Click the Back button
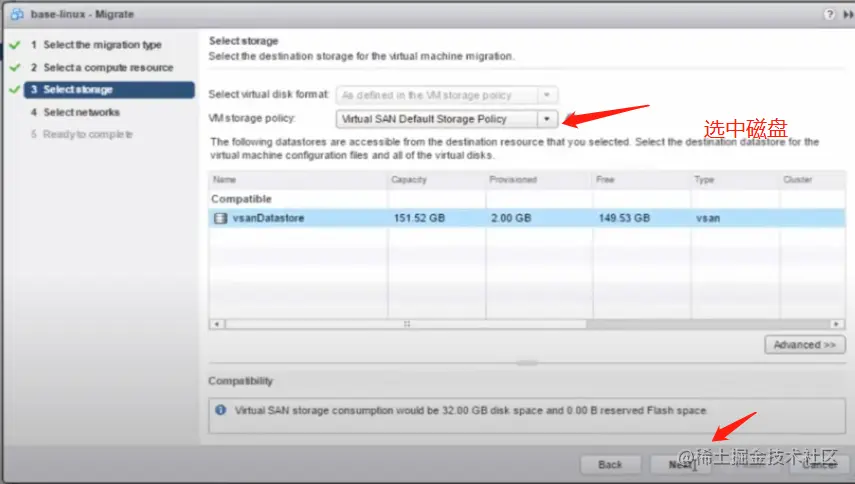 610,464
